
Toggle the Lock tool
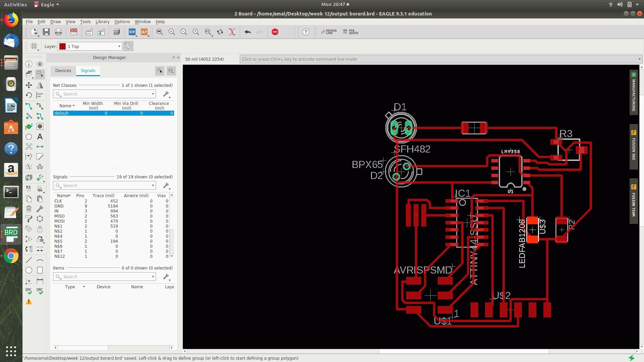(x=40, y=229)
